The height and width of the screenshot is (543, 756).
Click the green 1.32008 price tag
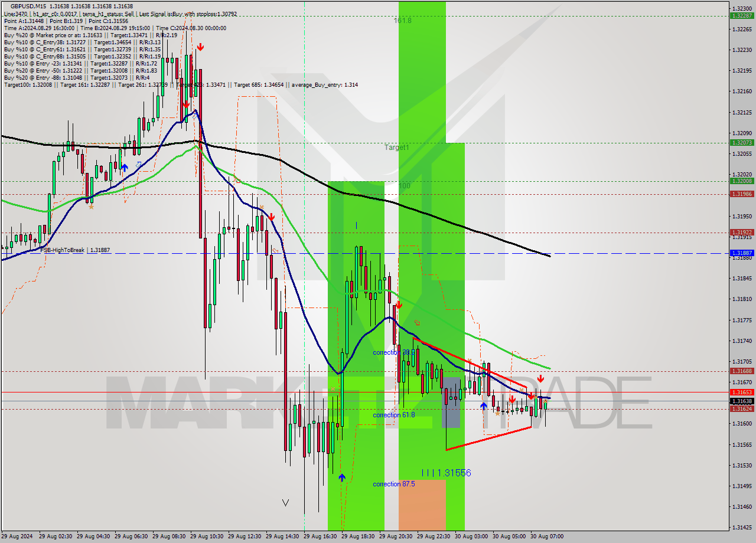(x=741, y=181)
